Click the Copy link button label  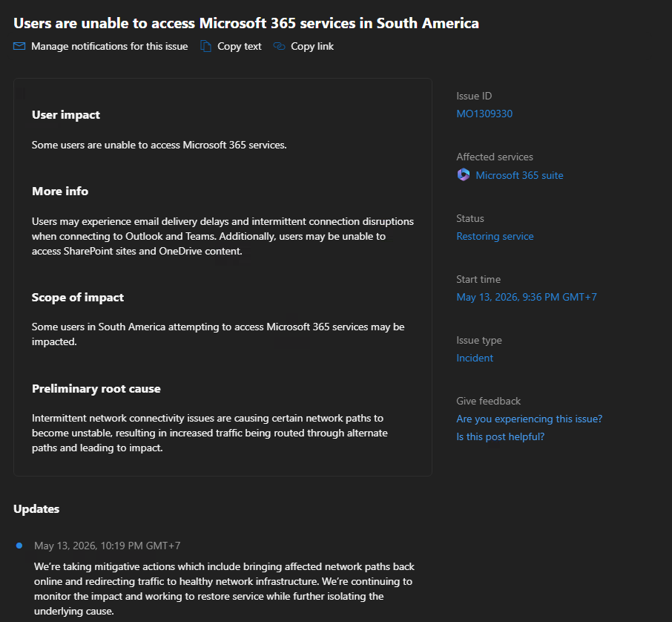312,46
